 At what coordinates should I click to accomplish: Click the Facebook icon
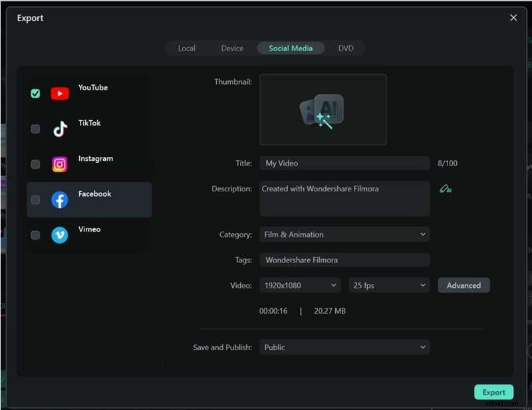click(60, 199)
